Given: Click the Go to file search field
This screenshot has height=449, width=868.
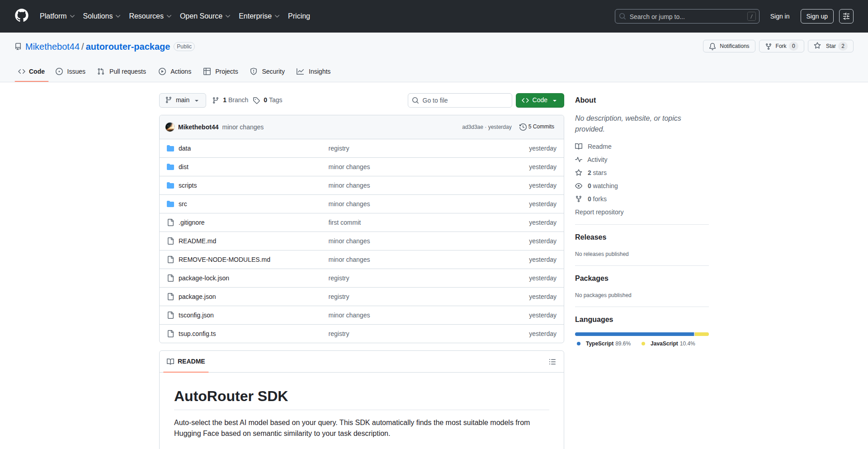Looking at the screenshot, I should 460,100.
